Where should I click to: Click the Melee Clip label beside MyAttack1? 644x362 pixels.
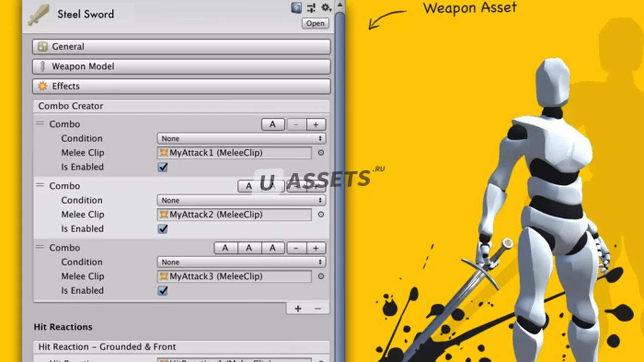83,153
